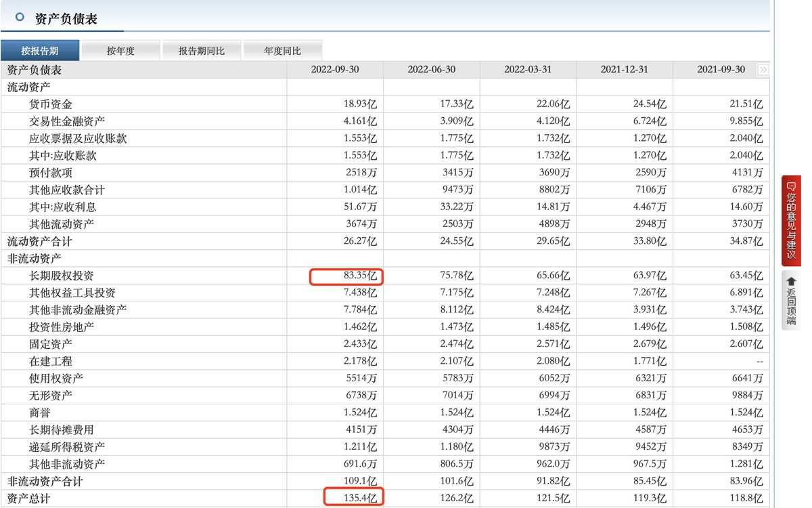Click the table's right scroll arrow icon
812x508 pixels.
tap(763, 70)
